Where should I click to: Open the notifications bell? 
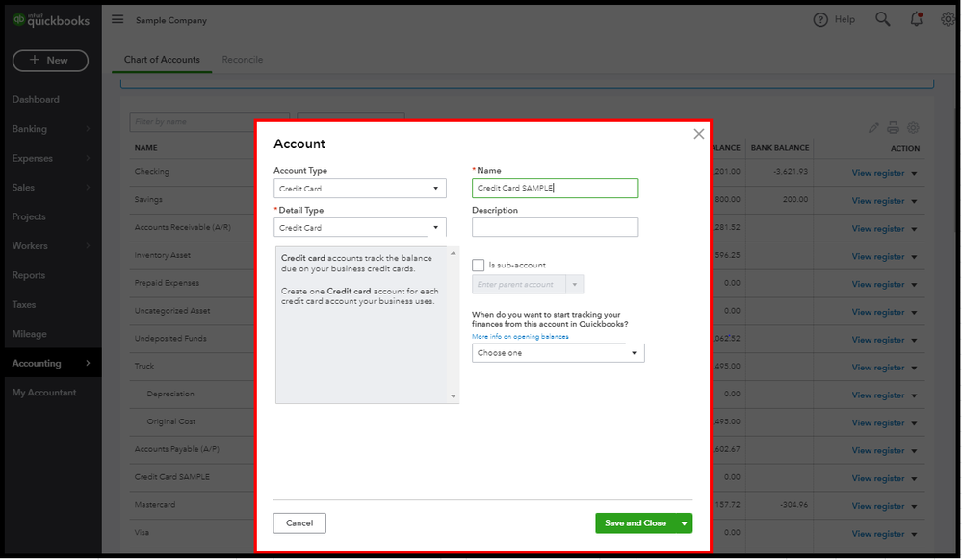click(916, 19)
